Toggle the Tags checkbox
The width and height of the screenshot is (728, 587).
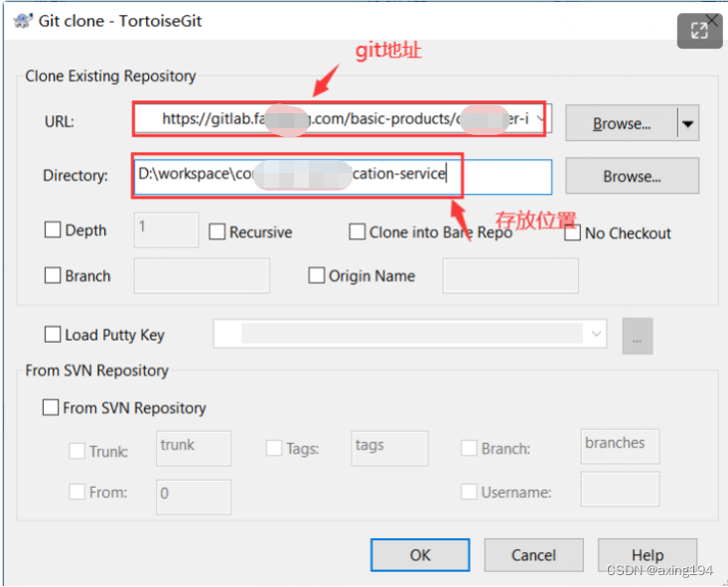coord(273,448)
